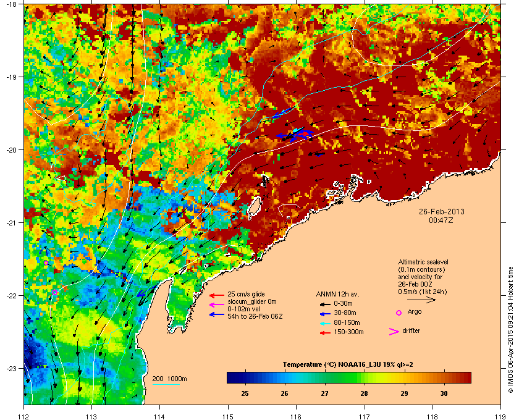Click the dark red 30°C end of colorbar
The image size is (519, 420).
coord(465,377)
